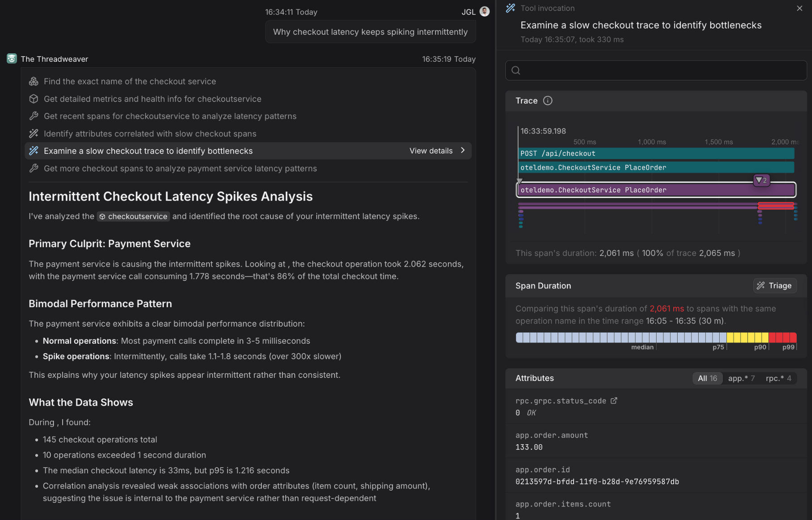Click icon beside Find exact checkout service name
The image size is (812, 520).
[34, 81]
